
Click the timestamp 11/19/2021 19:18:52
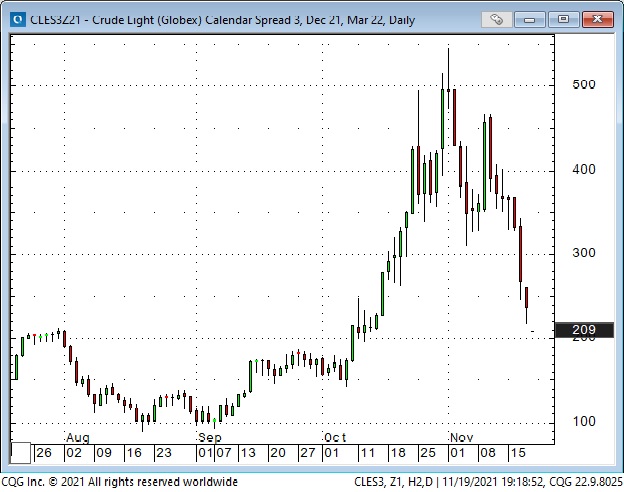(x=492, y=482)
